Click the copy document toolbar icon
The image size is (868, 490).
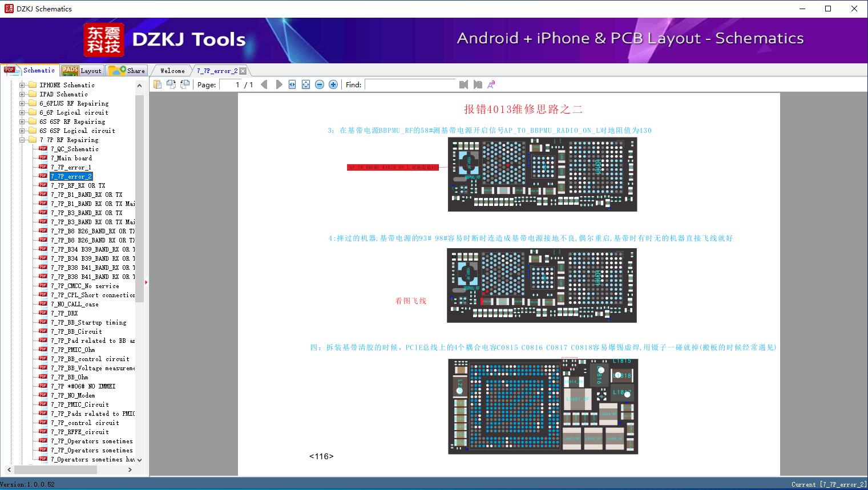click(157, 84)
